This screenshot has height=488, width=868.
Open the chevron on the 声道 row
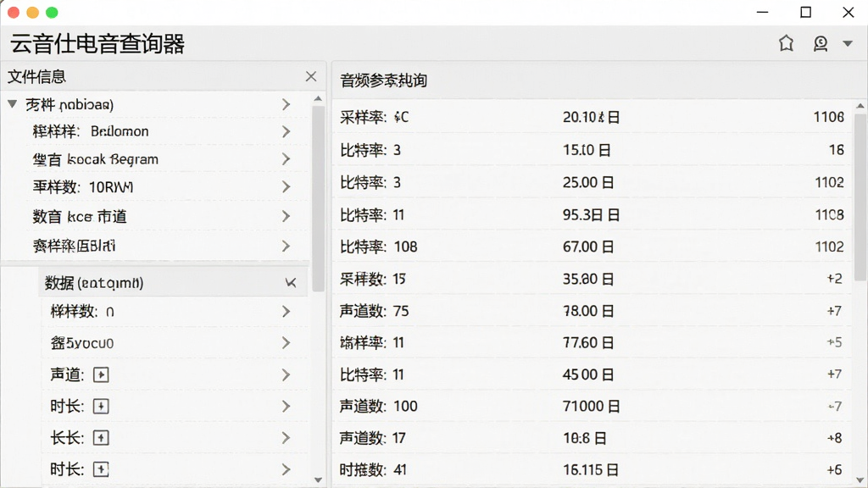pos(286,374)
